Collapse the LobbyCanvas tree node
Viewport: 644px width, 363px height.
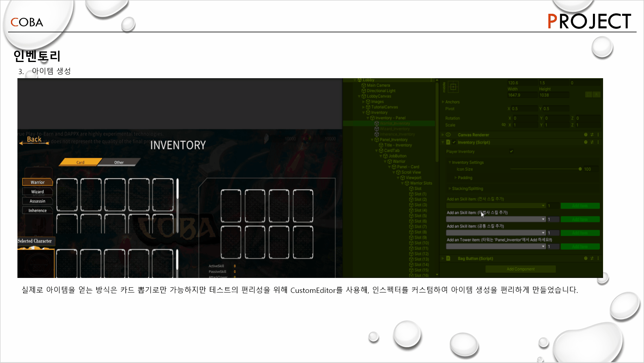[x=359, y=96]
